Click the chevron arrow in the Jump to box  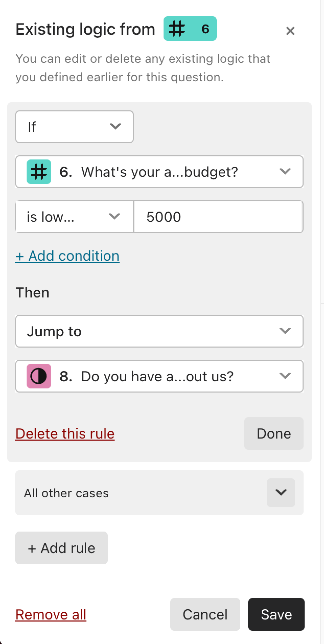(285, 331)
